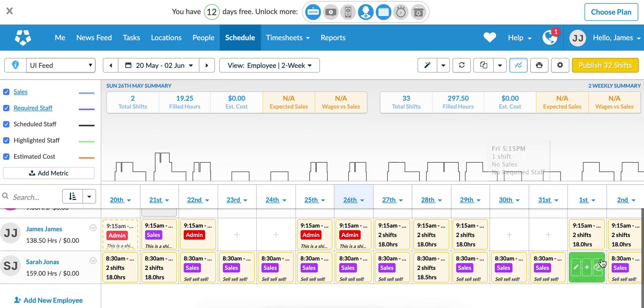Click Add New Employee link
The width and height of the screenshot is (644, 308).
48,300
